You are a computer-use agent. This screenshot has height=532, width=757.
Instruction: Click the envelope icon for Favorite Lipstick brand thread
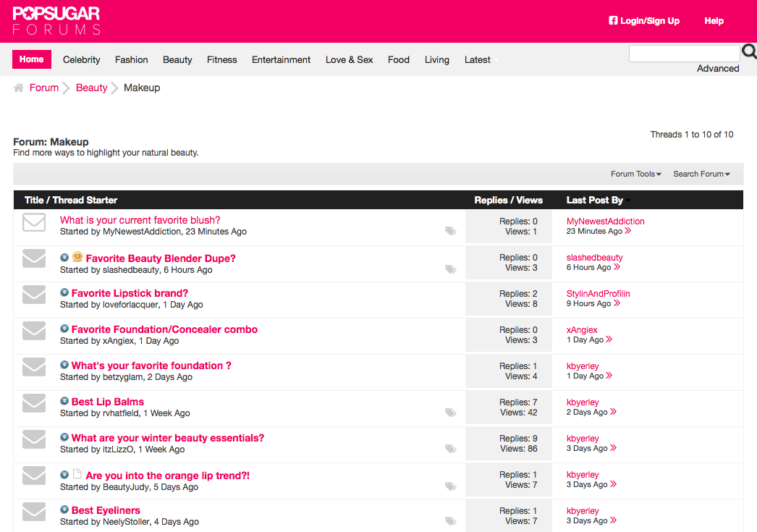(34, 295)
